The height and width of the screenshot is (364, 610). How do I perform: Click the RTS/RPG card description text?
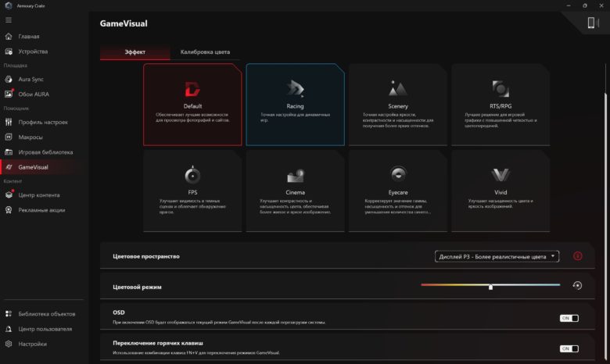click(501, 120)
